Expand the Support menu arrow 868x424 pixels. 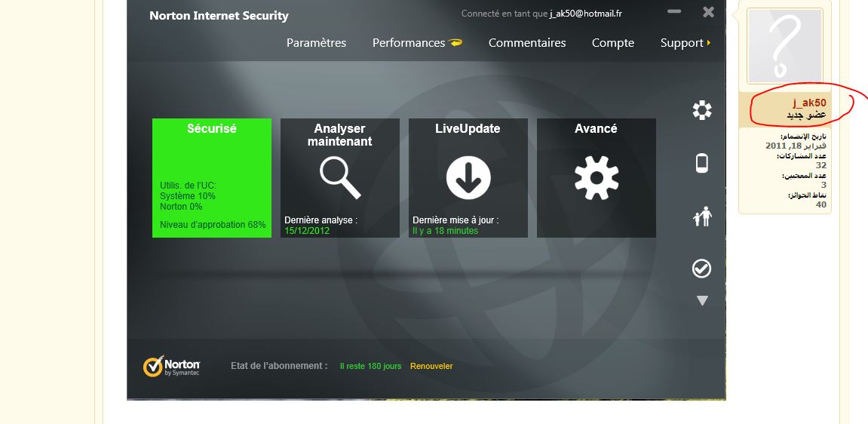[709, 42]
